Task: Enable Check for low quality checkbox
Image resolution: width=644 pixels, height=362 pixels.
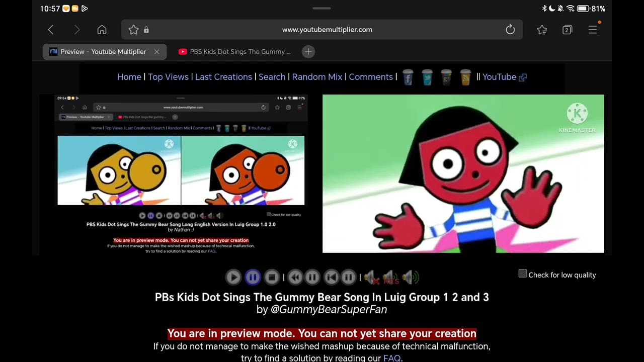Action: pyautogui.click(x=523, y=274)
